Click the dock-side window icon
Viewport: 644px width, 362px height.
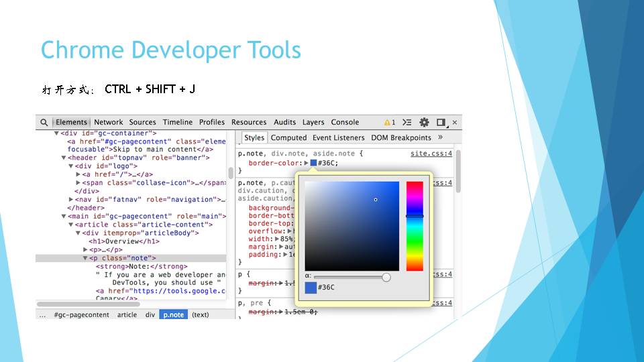(441, 123)
